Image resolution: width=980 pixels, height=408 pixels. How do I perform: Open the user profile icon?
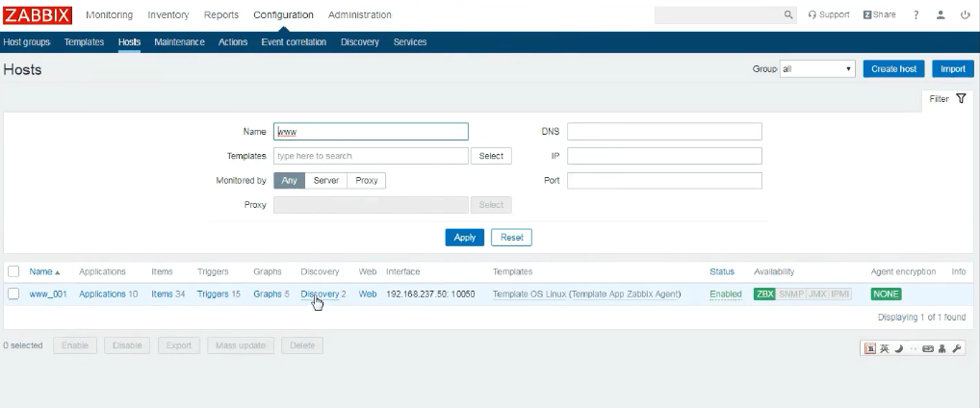coord(941,15)
